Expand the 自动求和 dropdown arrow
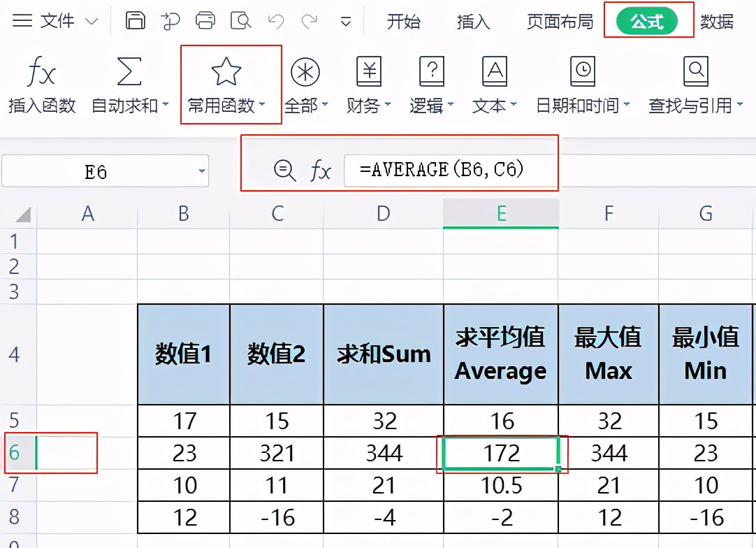This screenshot has height=548, width=756. coord(166,104)
